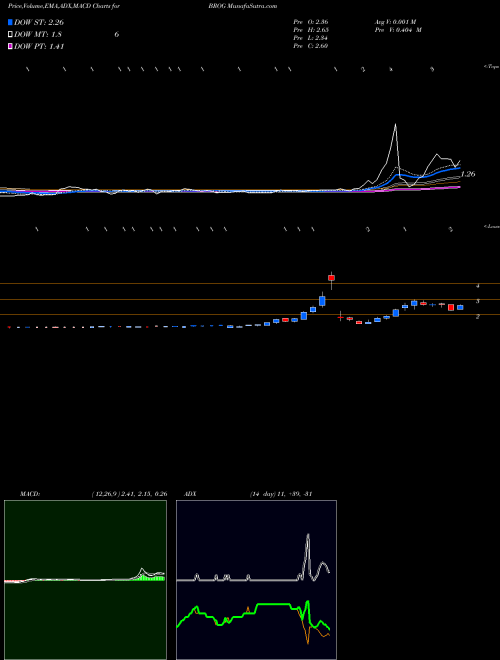Click the white DOW MT legend swatch
The image size is (500, 660).
tap(10, 34)
